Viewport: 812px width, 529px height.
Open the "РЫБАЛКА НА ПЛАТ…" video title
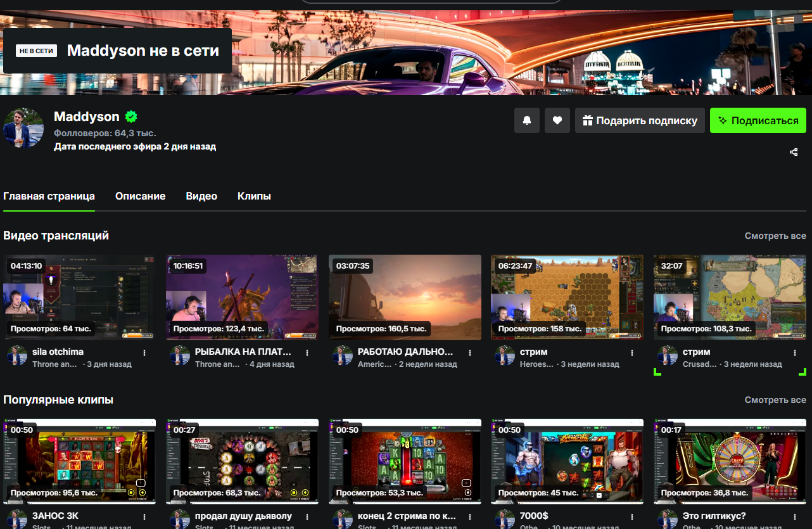[243, 352]
